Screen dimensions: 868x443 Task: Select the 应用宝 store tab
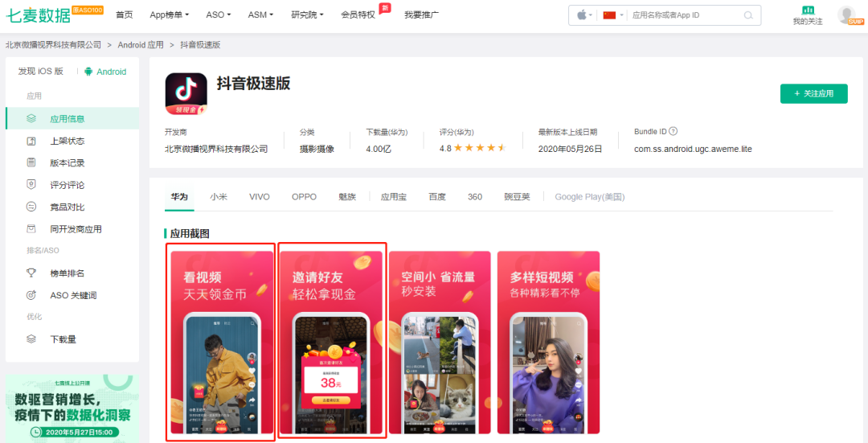point(394,197)
